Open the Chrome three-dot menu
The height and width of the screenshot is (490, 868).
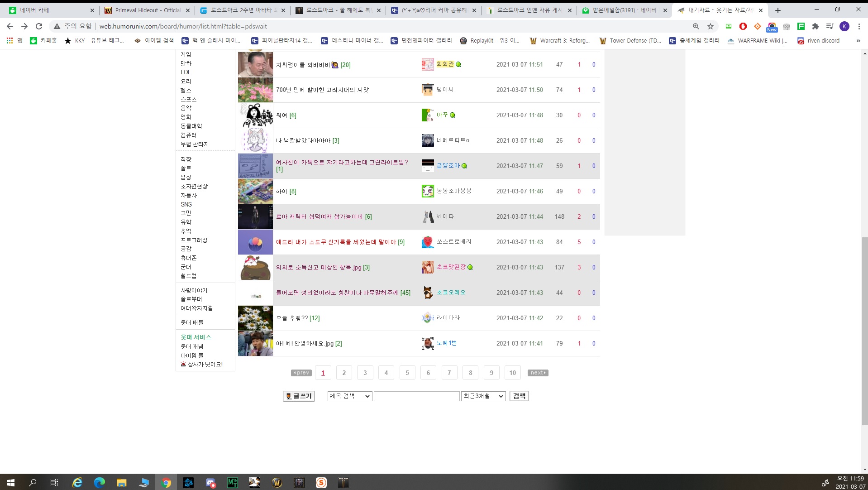pyautogui.click(x=858, y=26)
